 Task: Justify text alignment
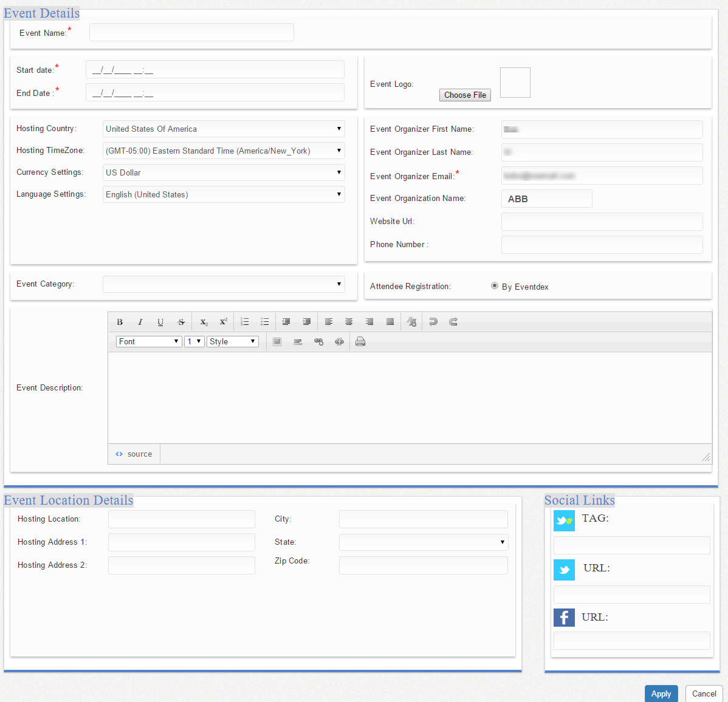coord(390,321)
